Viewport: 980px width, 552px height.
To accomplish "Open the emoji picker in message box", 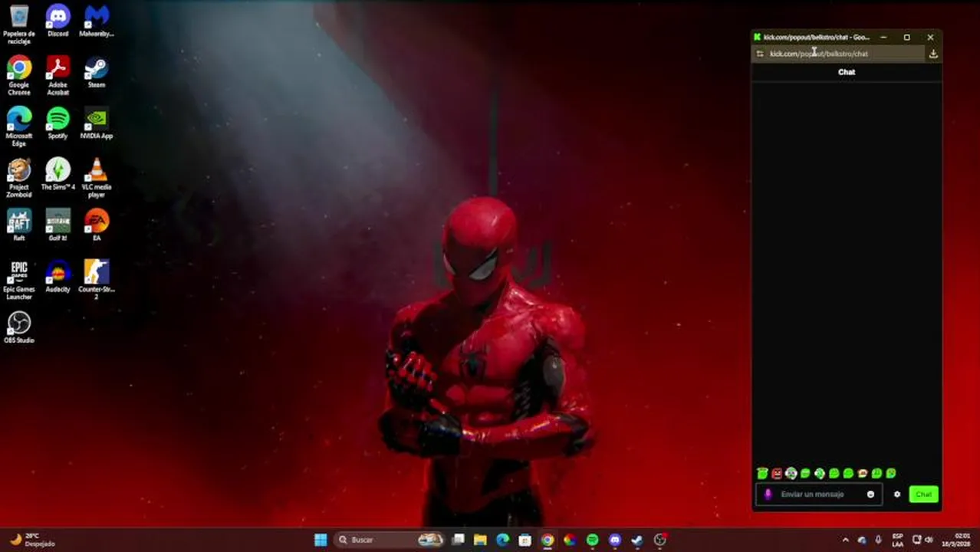I will [x=870, y=495].
